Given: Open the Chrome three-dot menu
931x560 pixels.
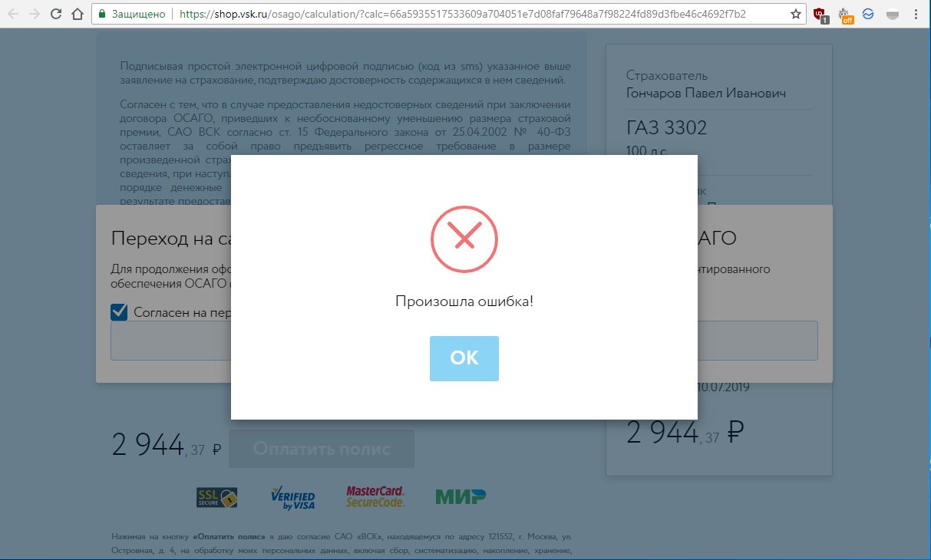Looking at the screenshot, I should 916,14.
